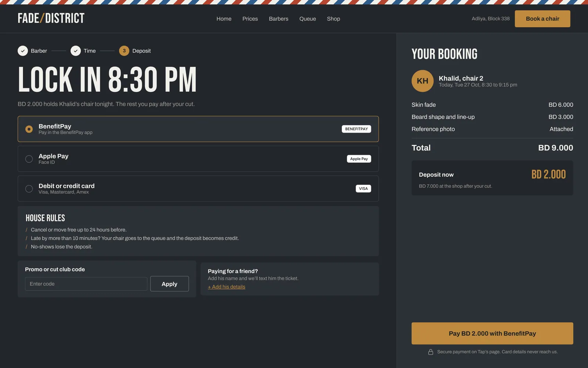View the Queue page
Image resolution: width=588 pixels, height=368 pixels.
point(308,19)
